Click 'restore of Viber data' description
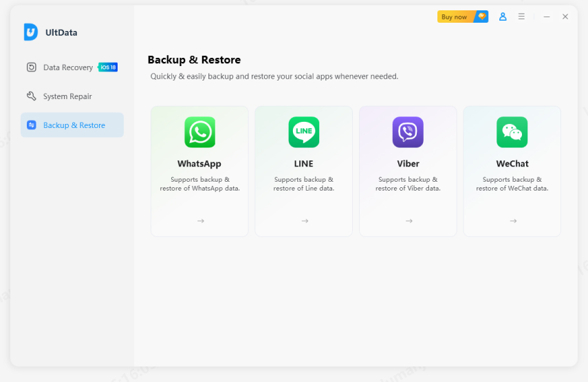The image size is (588, 382). point(408,189)
